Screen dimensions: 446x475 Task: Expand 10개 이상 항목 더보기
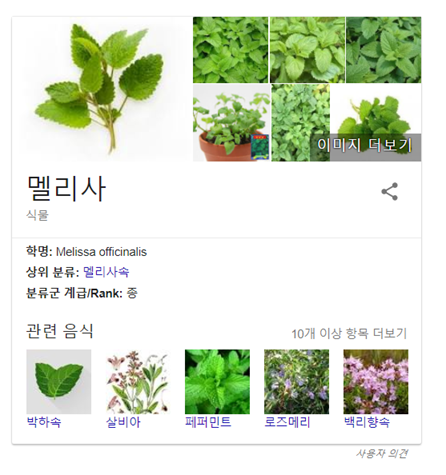click(x=349, y=333)
